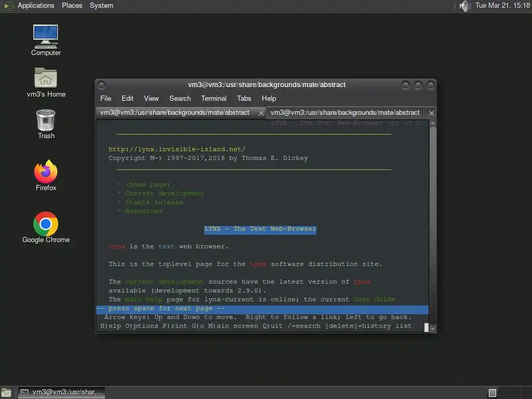Launch Firefox from the desktop

pos(46,176)
